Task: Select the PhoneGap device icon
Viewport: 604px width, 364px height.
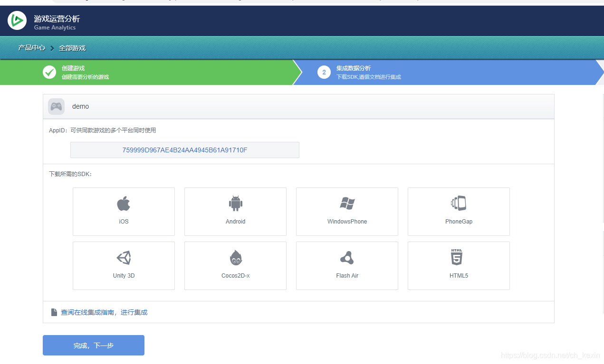Action: tap(459, 204)
